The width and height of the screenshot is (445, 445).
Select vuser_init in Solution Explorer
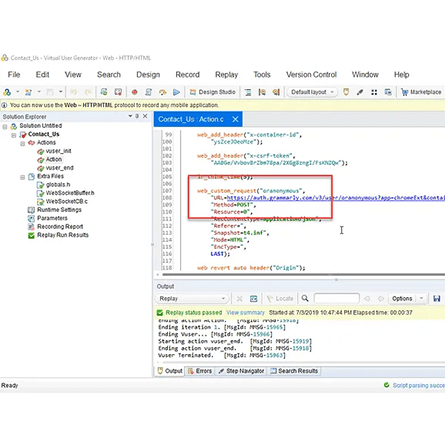(58, 151)
